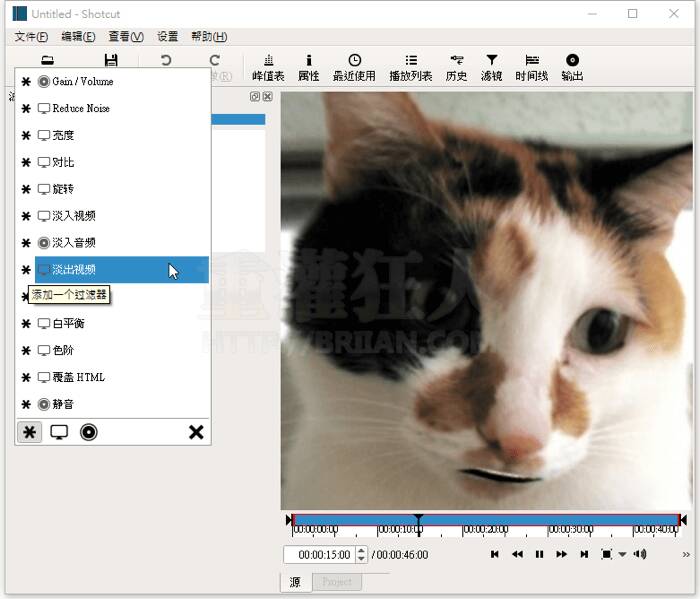Open the 编辑(E) Edit menu

[78, 37]
